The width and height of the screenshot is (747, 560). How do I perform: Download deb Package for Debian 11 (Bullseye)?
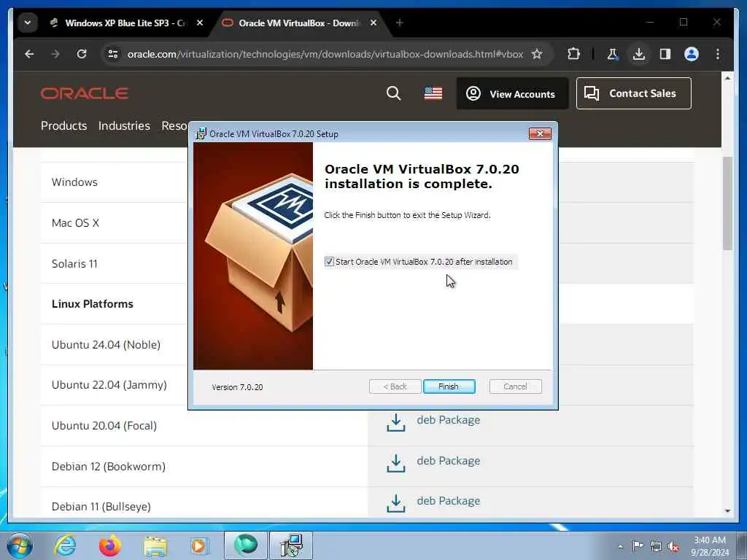[x=449, y=501]
